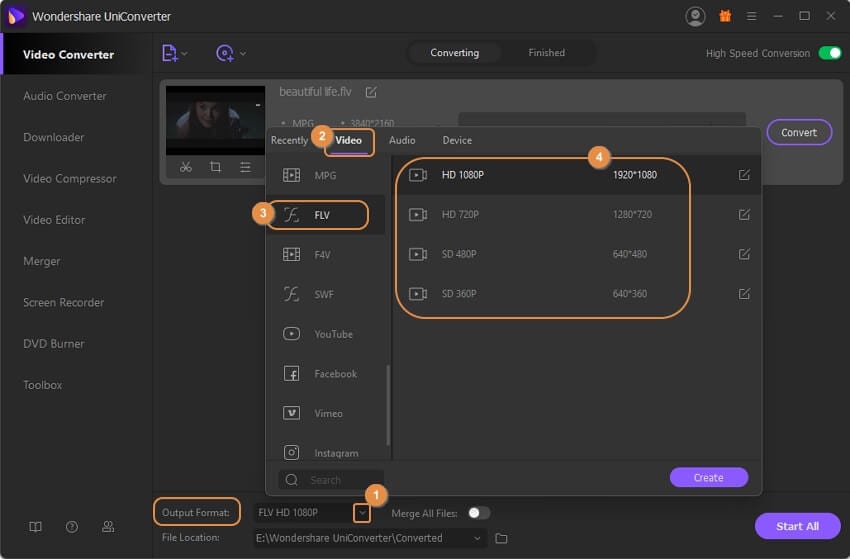The width and height of the screenshot is (850, 559).
Task: Choose F4V format in list
Action: click(x=325, y=255)
